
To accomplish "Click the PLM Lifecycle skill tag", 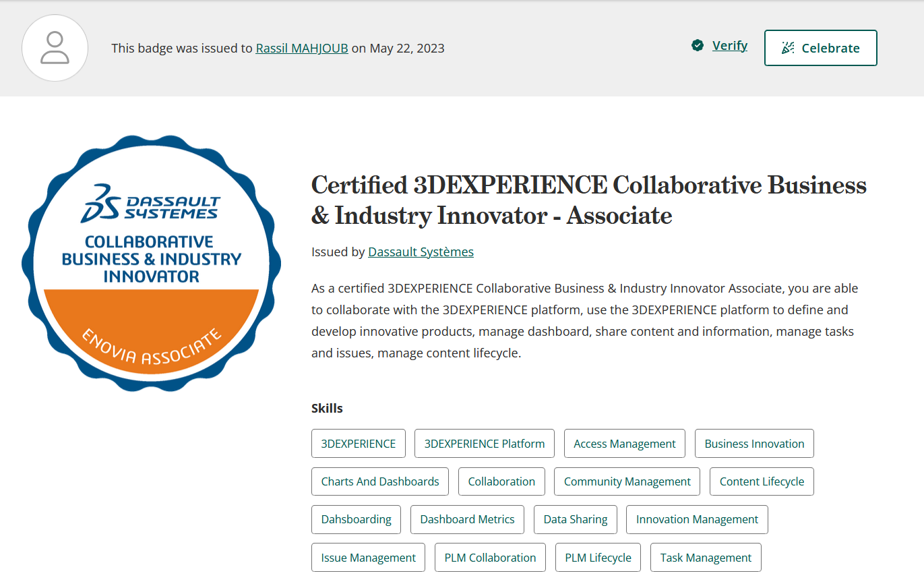I will point(598,558).
